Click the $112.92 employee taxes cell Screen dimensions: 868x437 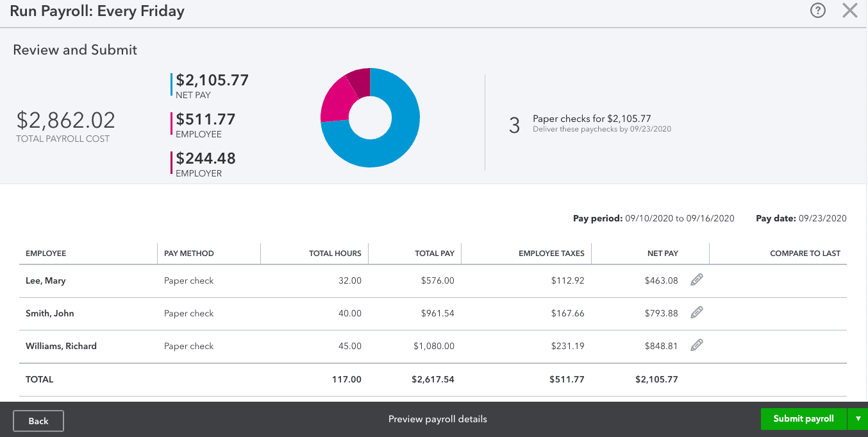568,280
